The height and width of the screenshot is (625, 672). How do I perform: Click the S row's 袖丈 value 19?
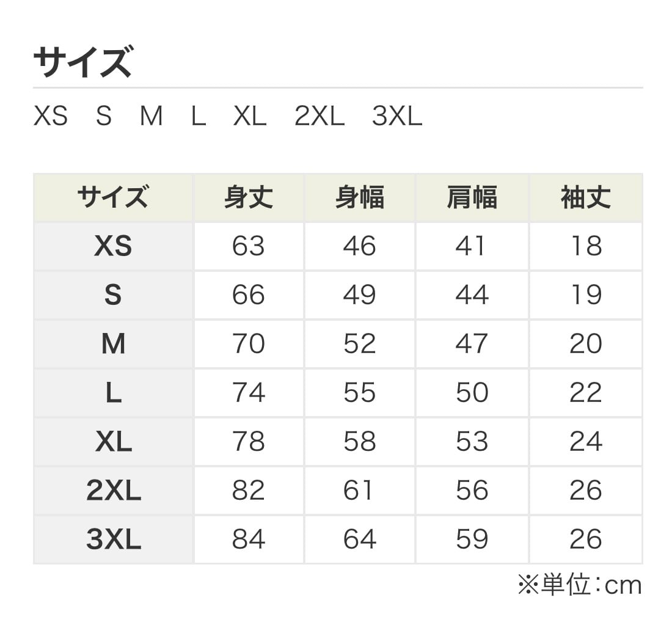(585, 295)
